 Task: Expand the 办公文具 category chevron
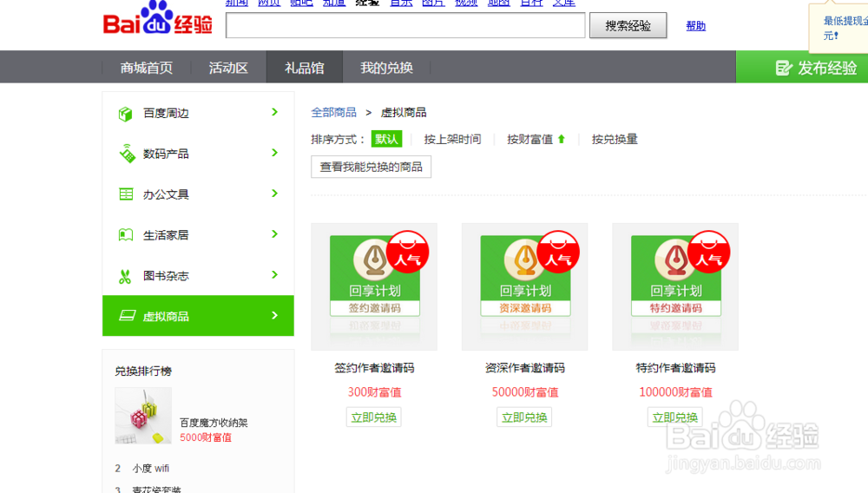click(274, 193)
